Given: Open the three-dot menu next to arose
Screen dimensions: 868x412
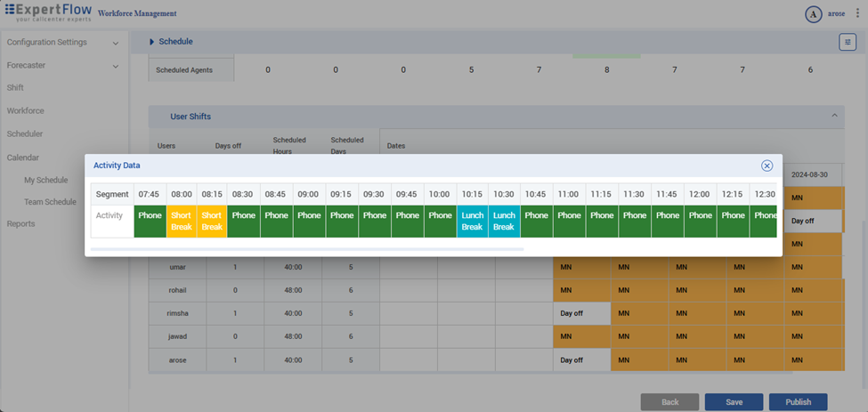Looking at the screenshot, I should [x=857, y=14].
